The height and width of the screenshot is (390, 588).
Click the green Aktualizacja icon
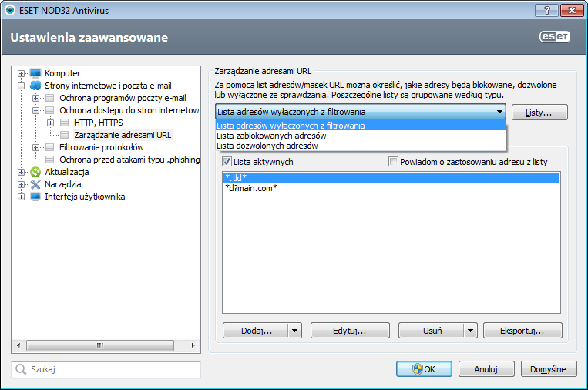tap(35, 172)
